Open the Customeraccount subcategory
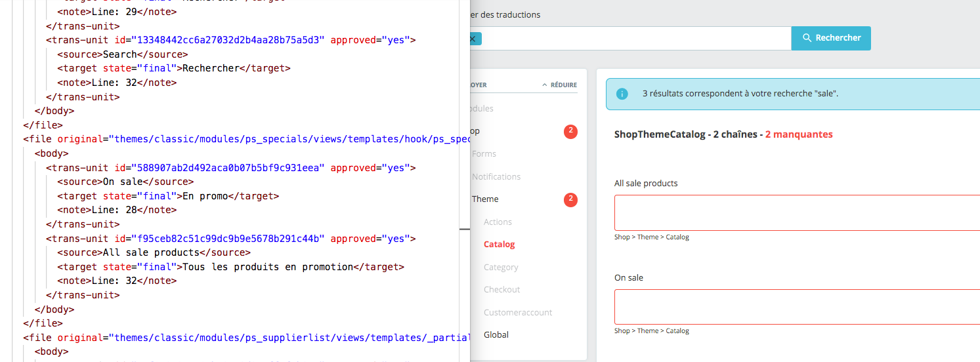This screenshot has height=362, width=980. (518, 312)
